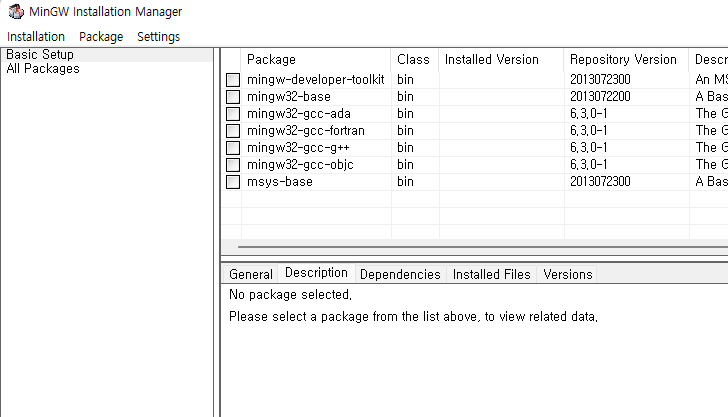Click the bin class of mingw32-base
This screenshot has height=417, width=728.
tap(405, 97)
